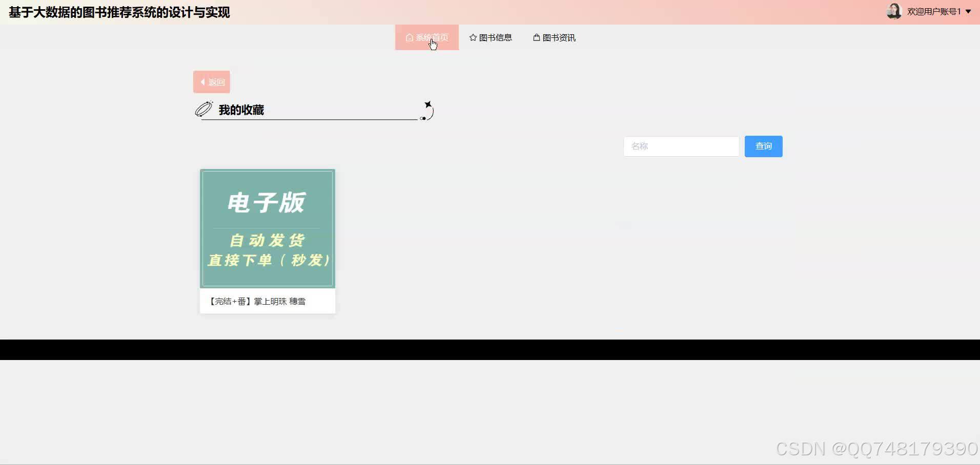Click the home icon on 系统首页 tab
980x465 pixels.
pos(409,37)
